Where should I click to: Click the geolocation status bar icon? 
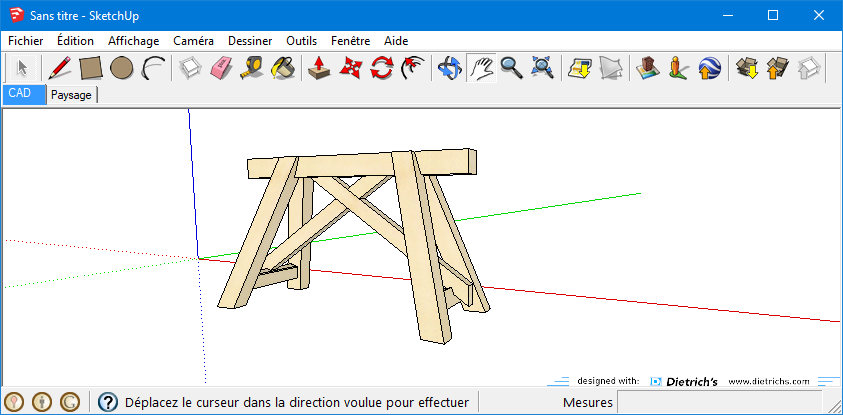[14, 401]
